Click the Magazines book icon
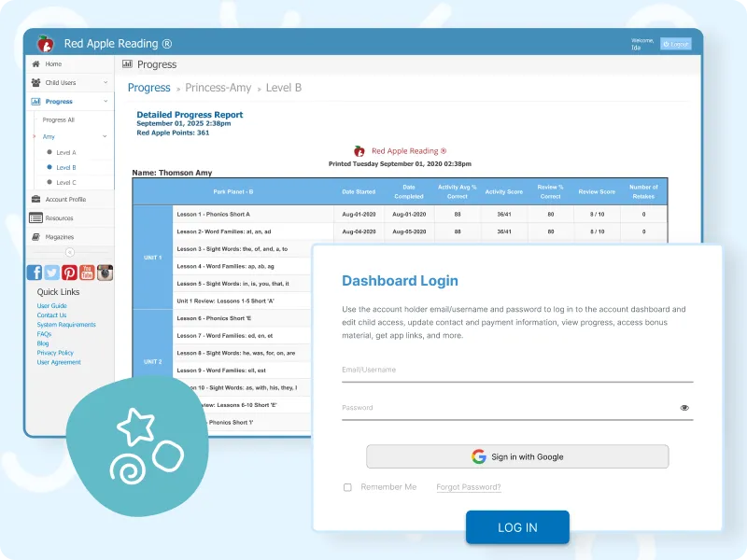Image resolution: width=747 pixels, height=560 pixels. pyautogui.click(x=35, y=237)
